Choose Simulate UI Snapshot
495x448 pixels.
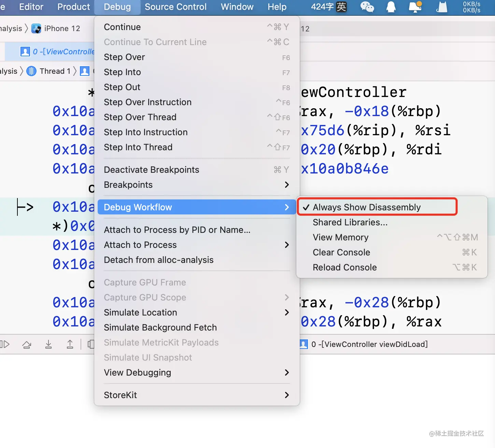point(197,358)
